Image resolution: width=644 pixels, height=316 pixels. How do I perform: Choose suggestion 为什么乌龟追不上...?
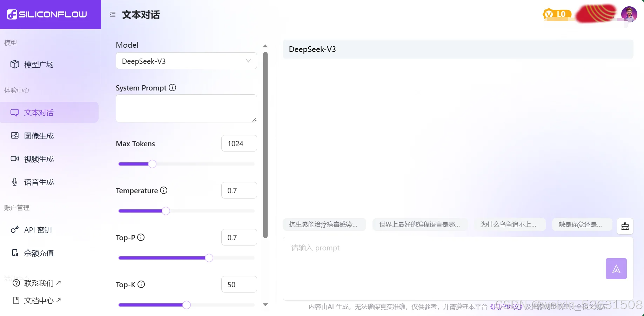[x=510, y=224]
